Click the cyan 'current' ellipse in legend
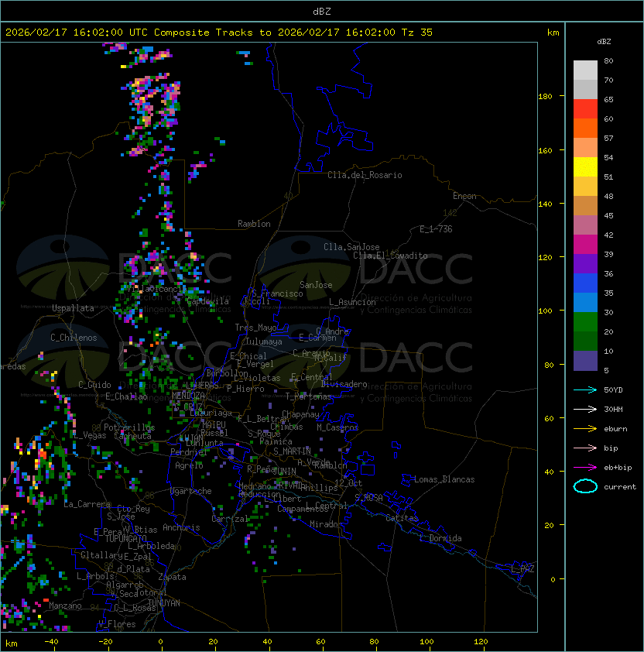The height and width of the screenshot is (652, 644). click(x=585, y=486)
